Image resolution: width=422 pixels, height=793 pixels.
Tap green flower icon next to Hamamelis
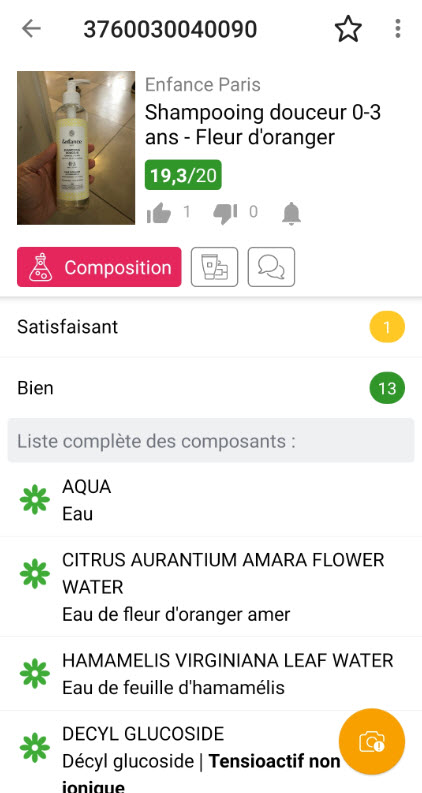(35, 674)
